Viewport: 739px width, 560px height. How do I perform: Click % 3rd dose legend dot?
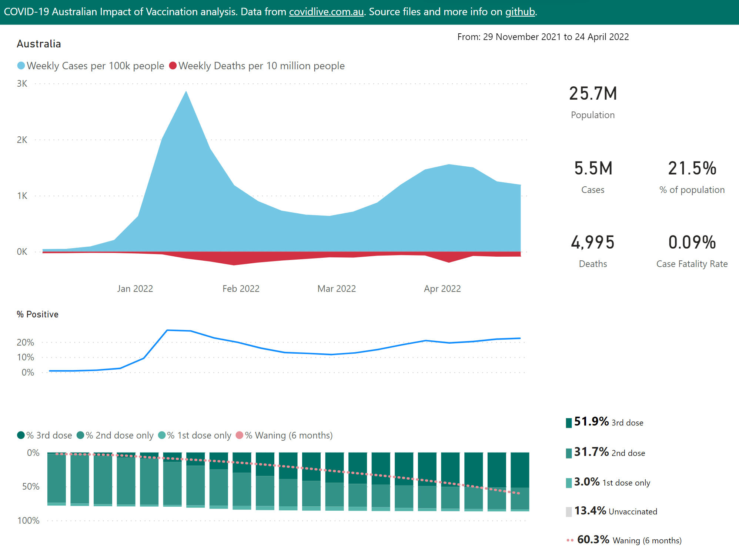coord(21,435)
